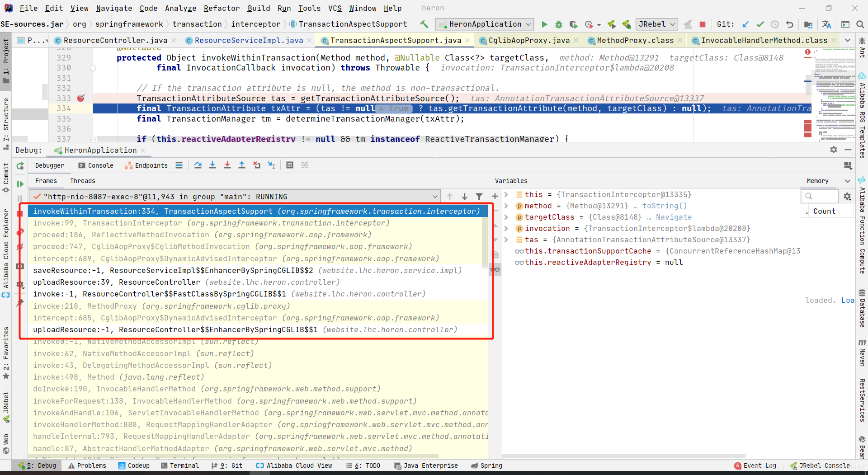Click the Step Into debugger icon
This screenshot has height=475, width=868.
[212, 165]
